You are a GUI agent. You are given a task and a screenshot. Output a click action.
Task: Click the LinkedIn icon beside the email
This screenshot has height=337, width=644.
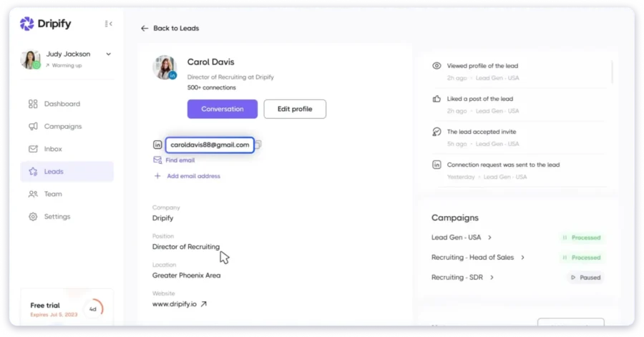coord(157,145)
